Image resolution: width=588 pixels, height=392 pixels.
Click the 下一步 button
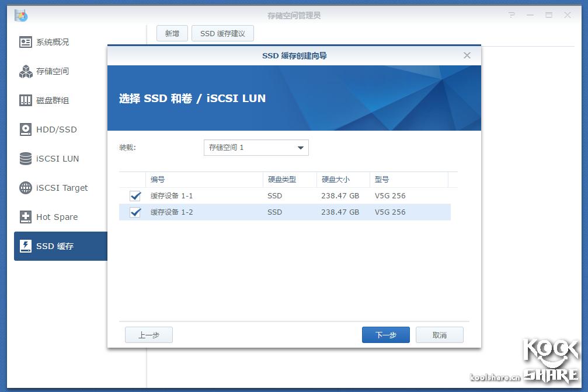[385, 334]
